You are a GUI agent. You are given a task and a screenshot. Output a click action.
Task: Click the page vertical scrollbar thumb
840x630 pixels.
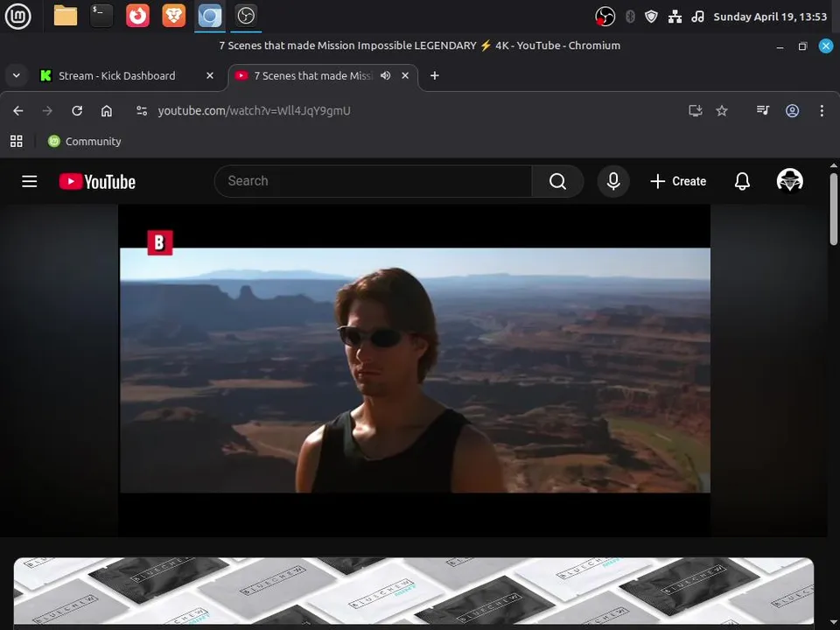834,209
